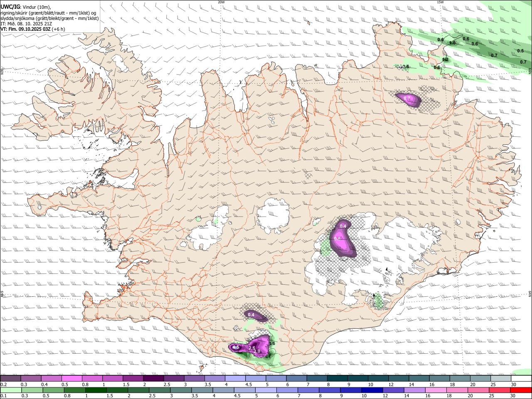This screenshot has width=532, height=399.
Task: Click '0.7' inside the northeast purple blob
Action: tap(407, 99)
